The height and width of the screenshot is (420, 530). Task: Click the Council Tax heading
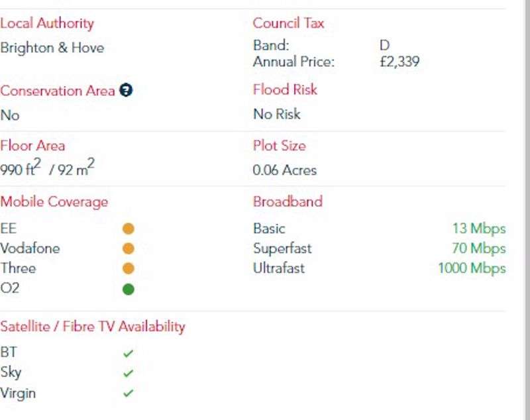pos(288,23)
